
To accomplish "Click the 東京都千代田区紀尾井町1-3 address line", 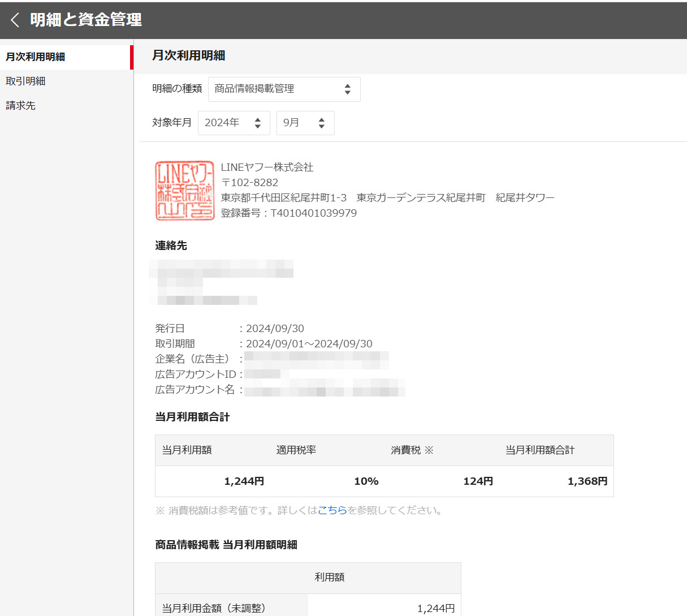I will click(x=387, y=198).
